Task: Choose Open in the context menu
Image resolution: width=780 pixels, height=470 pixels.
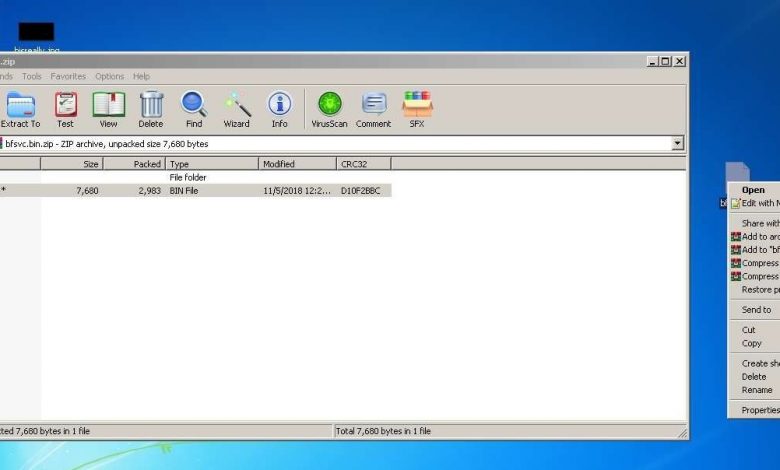Action: pyautogui.click(x=753, y=189)
